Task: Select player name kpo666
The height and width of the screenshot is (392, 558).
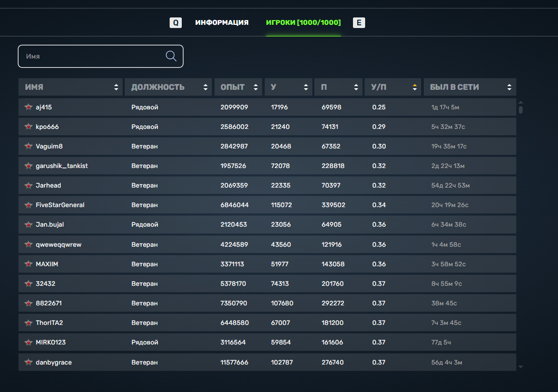Action: 47,127
